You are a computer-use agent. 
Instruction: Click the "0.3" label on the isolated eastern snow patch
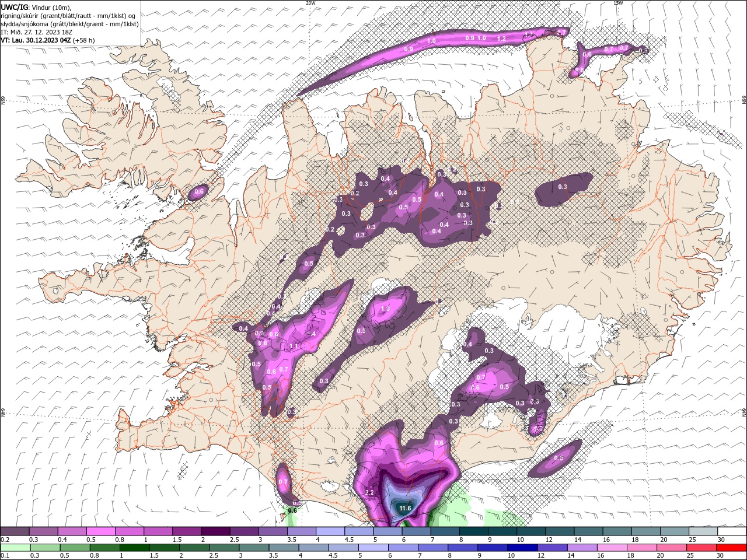563,187
